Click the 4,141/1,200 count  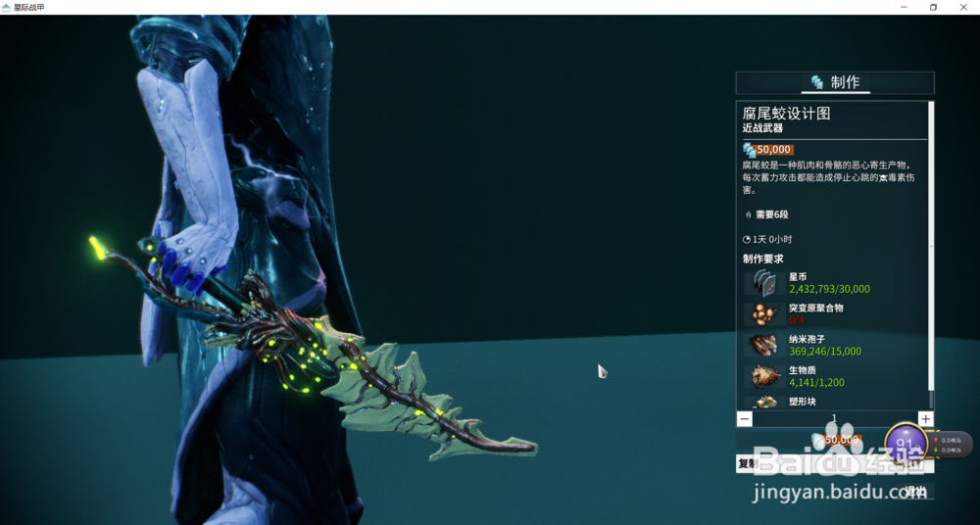coord(817,383)
